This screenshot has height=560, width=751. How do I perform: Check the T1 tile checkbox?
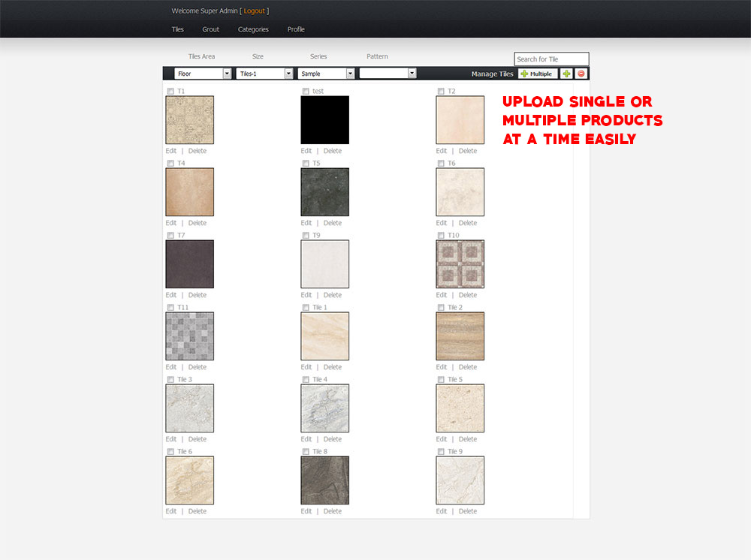coord(170,91)
